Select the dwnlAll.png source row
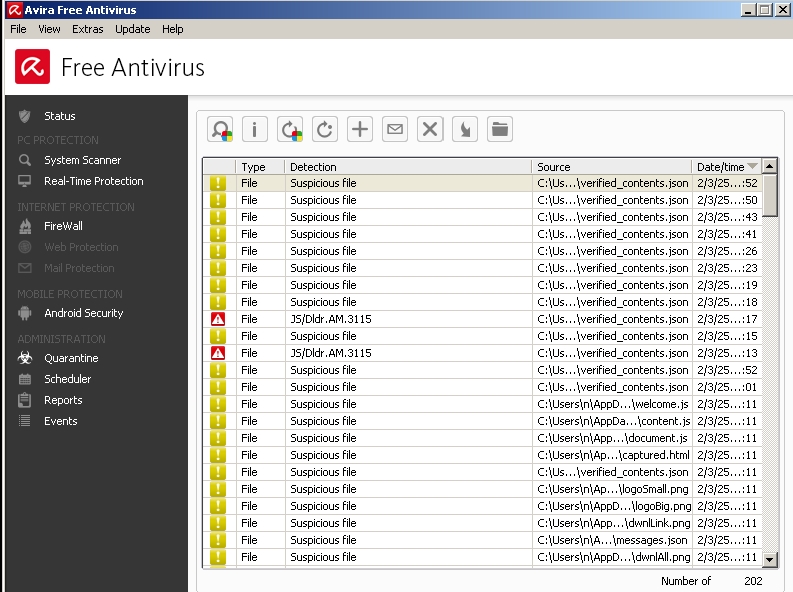Viewport: 793px width, 592px height. point(482,557)
